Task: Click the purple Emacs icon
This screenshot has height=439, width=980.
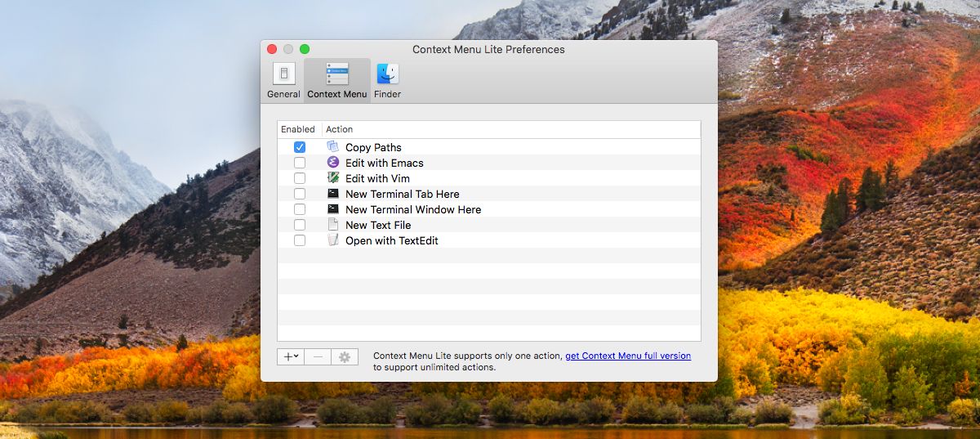Action: [332, 163]
